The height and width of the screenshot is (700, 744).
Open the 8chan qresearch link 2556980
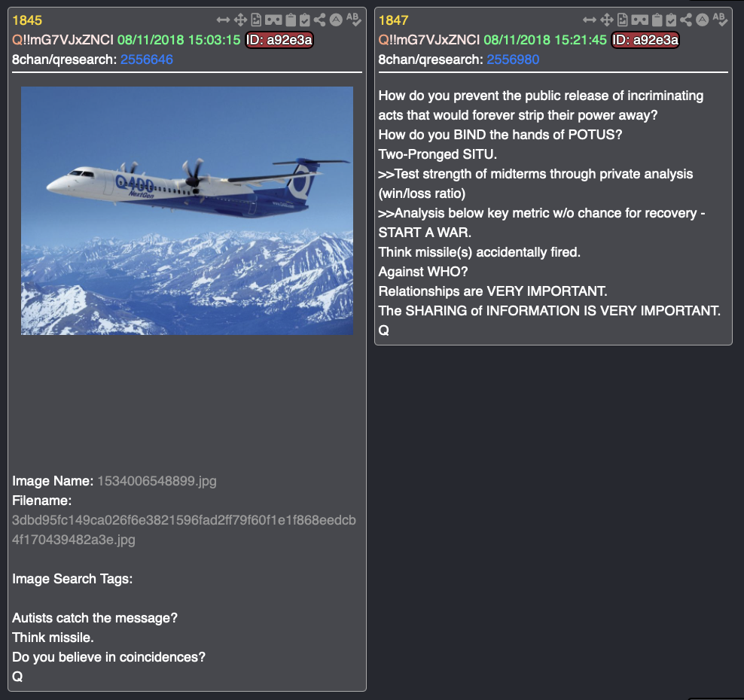click(513, 59)
